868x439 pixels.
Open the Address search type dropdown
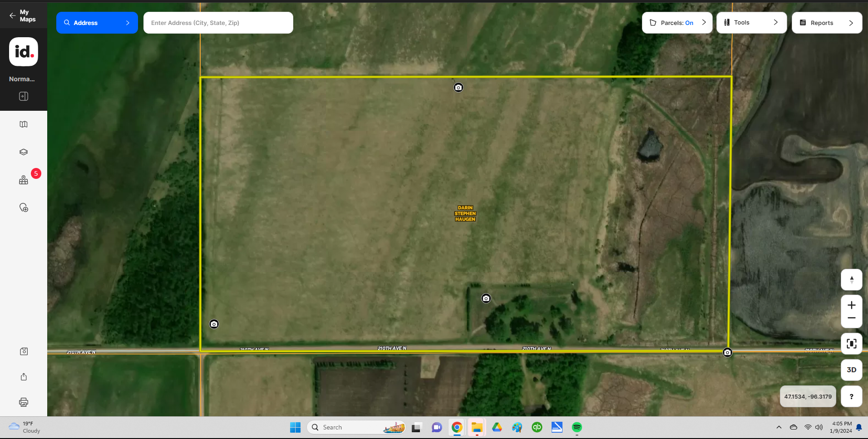tap(97, 23)
